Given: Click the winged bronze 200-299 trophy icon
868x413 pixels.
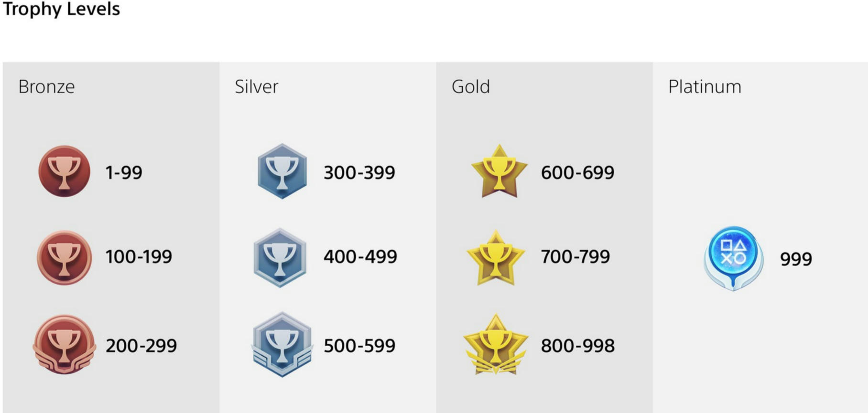Looking at the screenshot, I should coord(64,344).
